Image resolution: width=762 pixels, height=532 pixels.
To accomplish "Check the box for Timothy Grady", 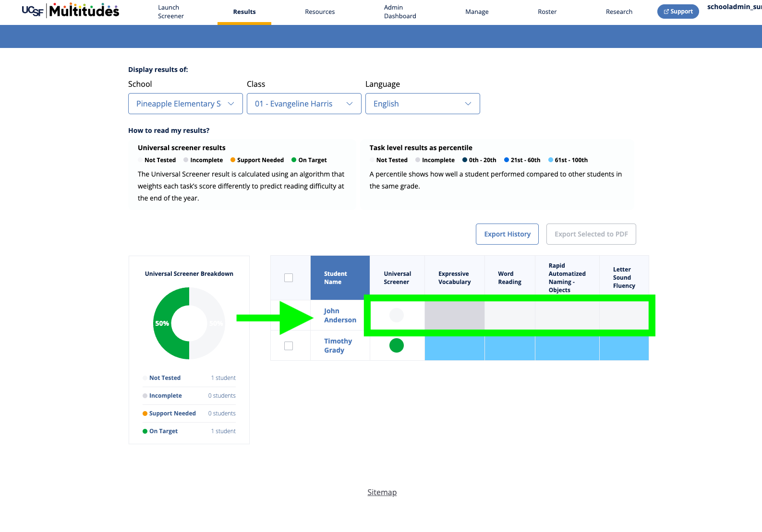I will coord(289,346).
